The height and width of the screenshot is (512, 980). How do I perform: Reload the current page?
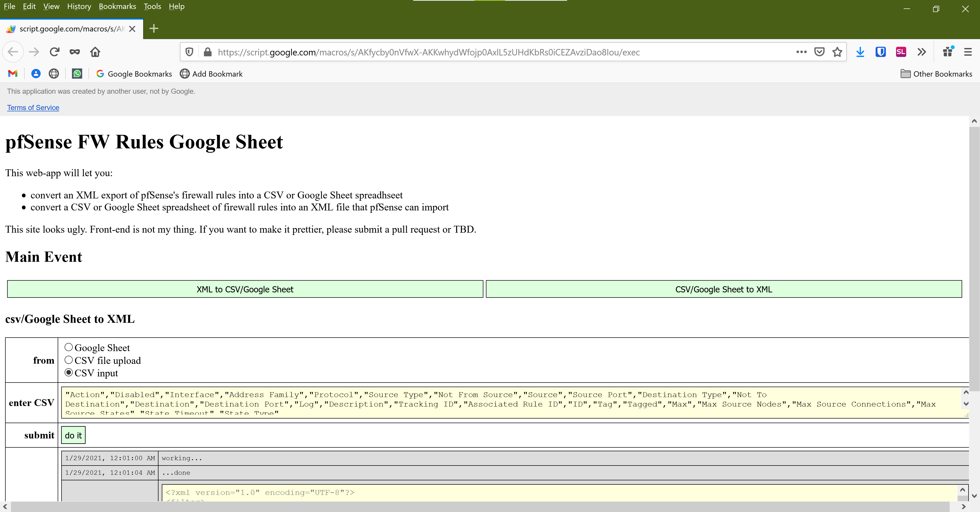coord(54,52)
